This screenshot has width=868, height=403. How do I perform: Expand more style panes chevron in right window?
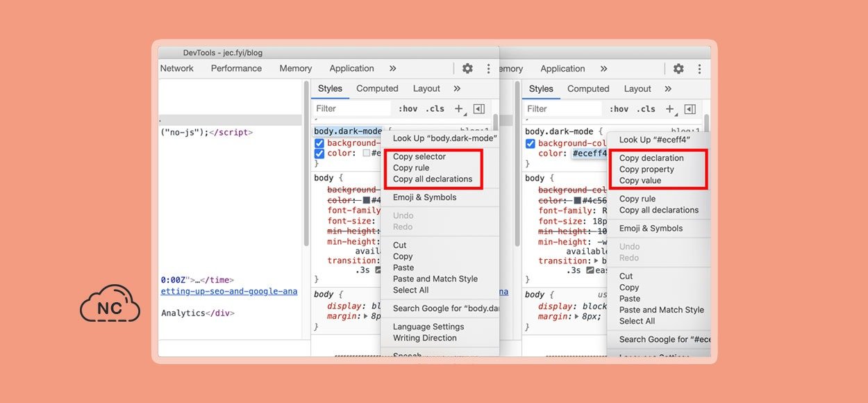coord(668,88)
